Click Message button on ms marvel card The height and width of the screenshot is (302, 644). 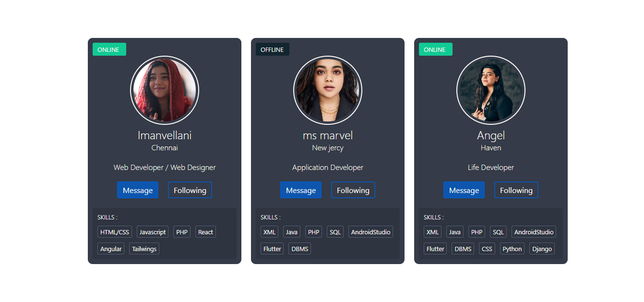301,190
